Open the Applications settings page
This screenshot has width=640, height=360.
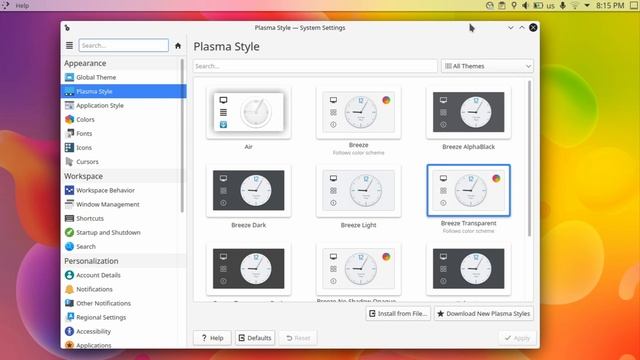click(x=122, y=345)
